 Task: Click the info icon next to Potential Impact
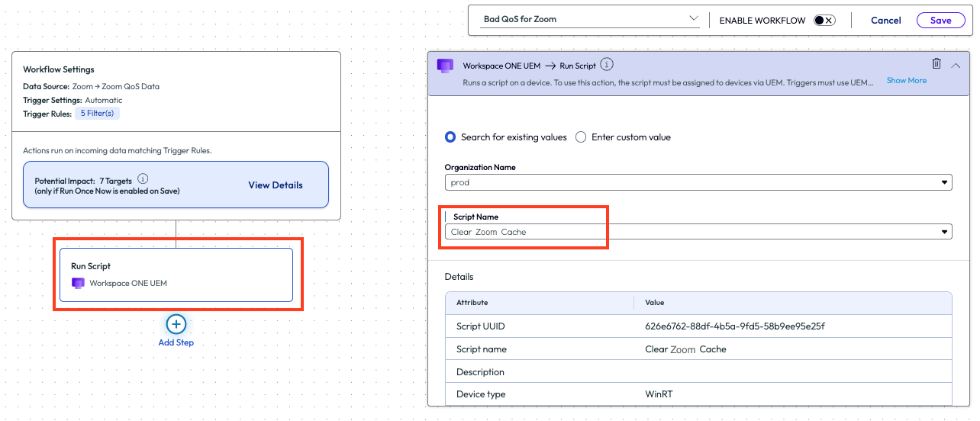(143, 181)
